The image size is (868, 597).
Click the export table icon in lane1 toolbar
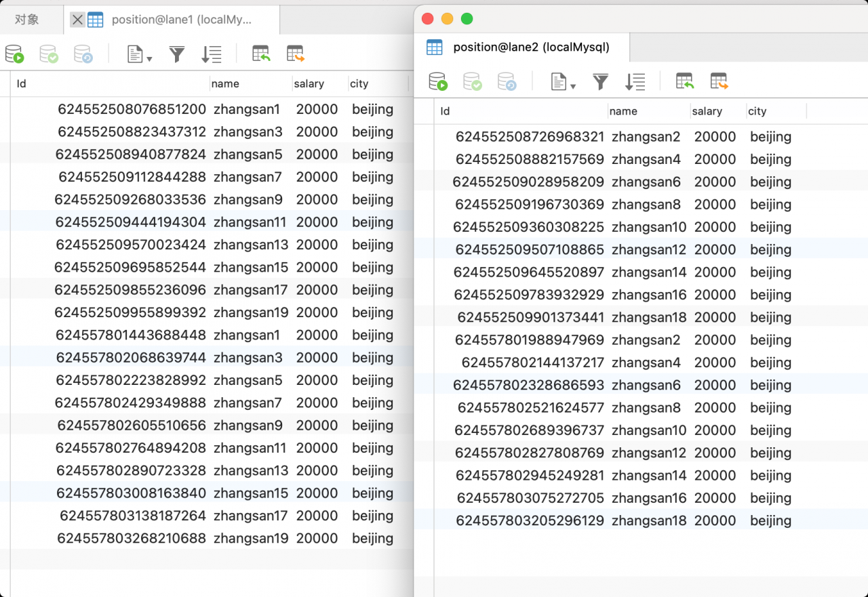tap(296, 54)
